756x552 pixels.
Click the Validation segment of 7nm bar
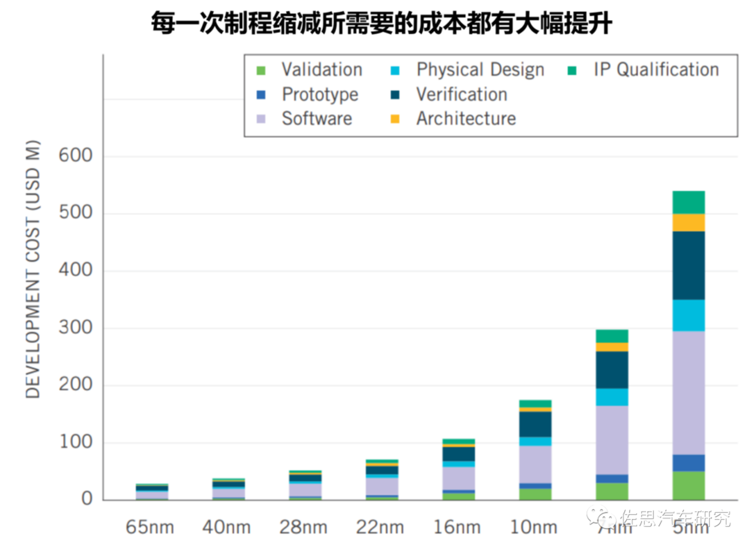point(612,491)
